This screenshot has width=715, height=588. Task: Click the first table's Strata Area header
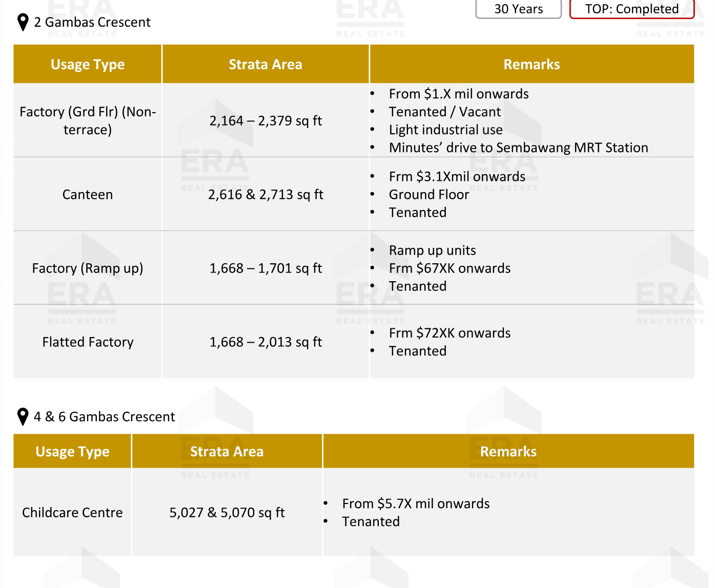pos(265,65)
